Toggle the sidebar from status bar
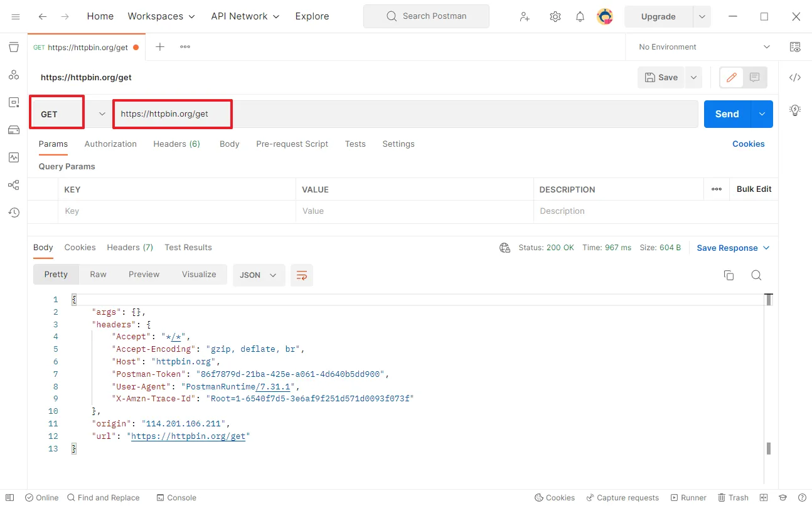Image resolution: width=812 pixels, height=506 pixels. pyautogui.click(x=9, y=498)
